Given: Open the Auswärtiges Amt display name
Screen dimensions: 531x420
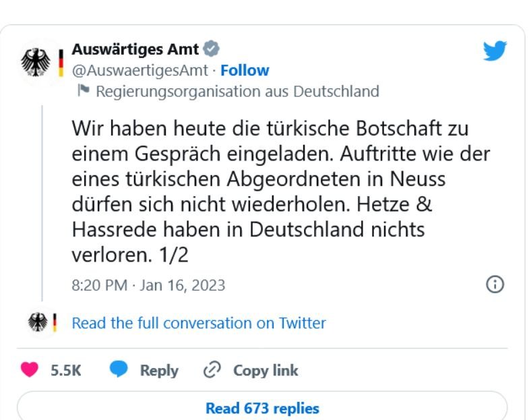Looking at the screenshot, I should click(135, 49).
